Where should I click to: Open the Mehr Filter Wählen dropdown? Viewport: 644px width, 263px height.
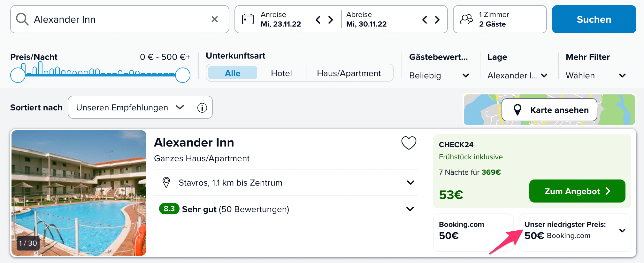coord(595,76)
